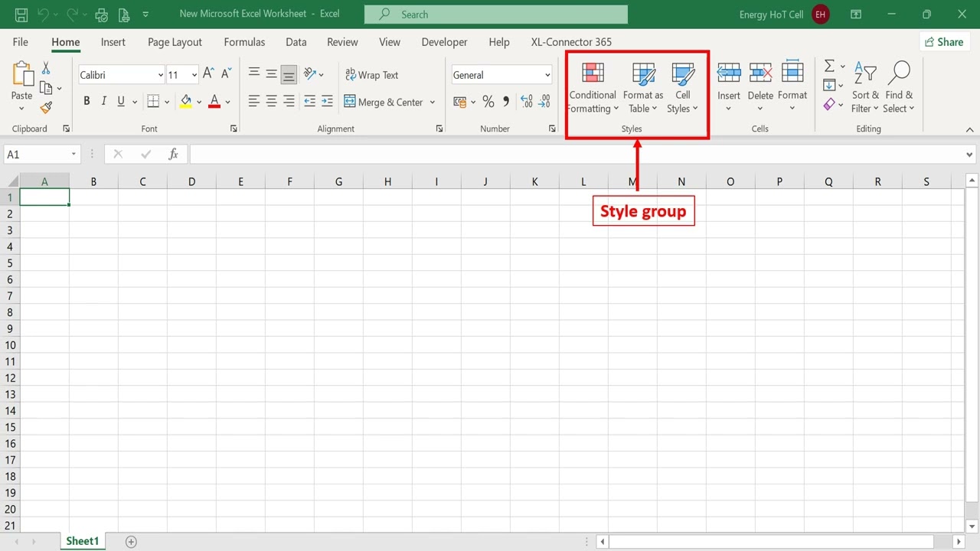Open the Borders dropdown arrow
The width and height of the screenshot is (980, 551).
166,102
